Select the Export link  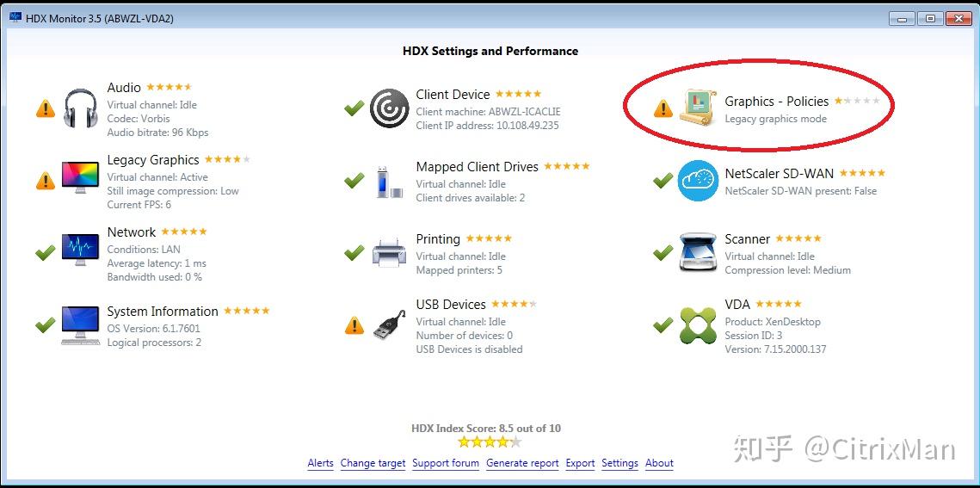[x=580, y=463]
